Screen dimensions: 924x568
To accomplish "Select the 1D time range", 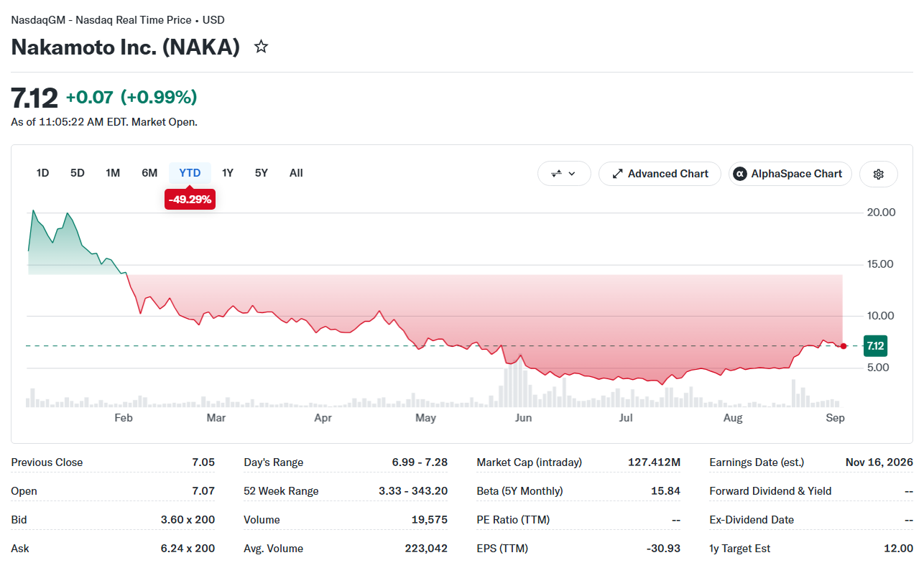I will [x=43, y=173].
